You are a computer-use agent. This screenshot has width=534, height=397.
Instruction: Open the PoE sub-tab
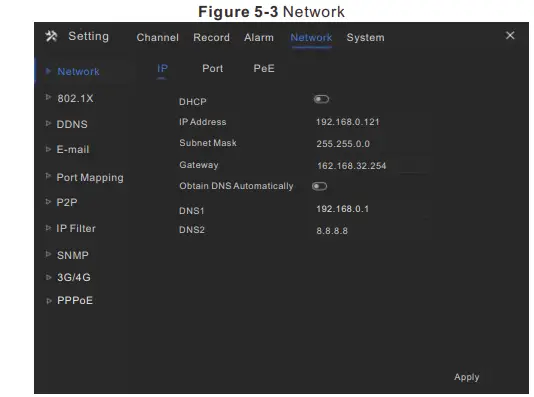[x=264, y=68]
